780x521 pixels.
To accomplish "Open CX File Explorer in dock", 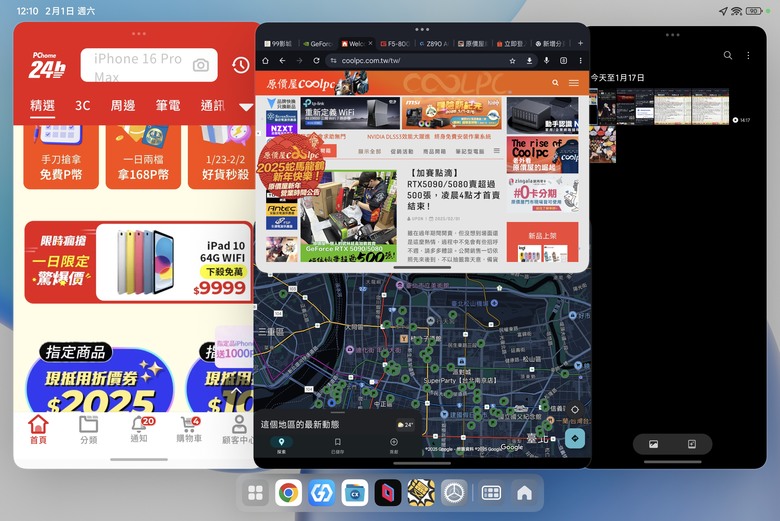I will pos(355,493).
